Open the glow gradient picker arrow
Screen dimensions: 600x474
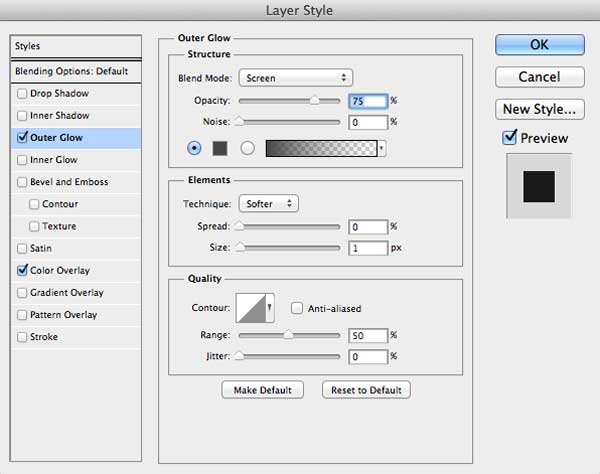tap(382, 148)
